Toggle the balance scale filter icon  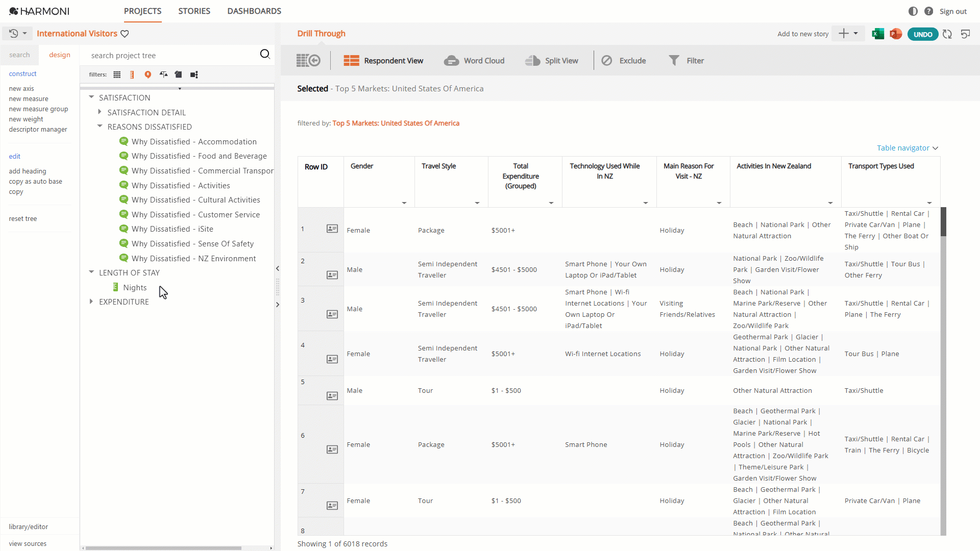coord(163,74)
